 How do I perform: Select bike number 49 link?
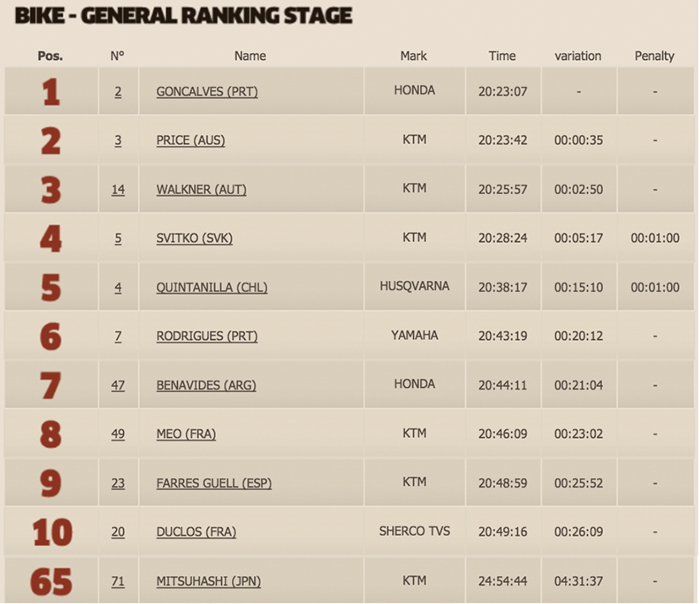tap(118, 434)
